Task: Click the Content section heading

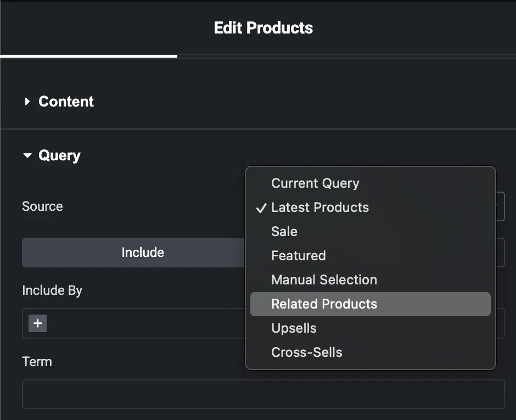Action: 66,101
